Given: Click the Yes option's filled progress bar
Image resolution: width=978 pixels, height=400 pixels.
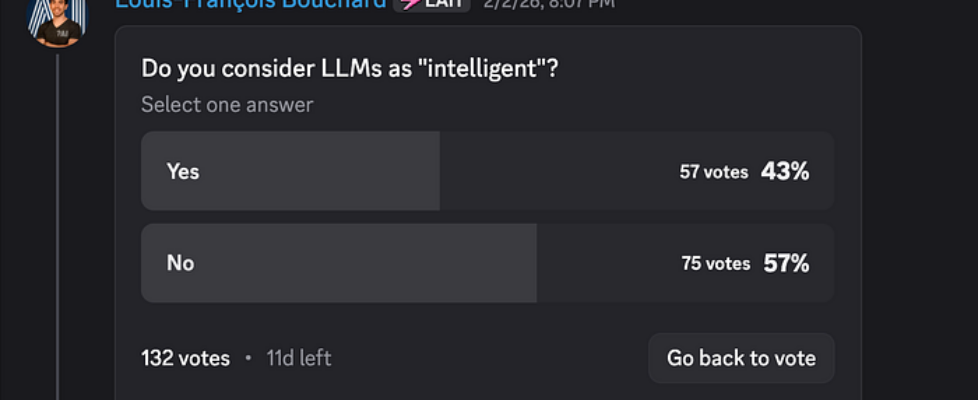Looking at the screenshot, I should point(320,171).
